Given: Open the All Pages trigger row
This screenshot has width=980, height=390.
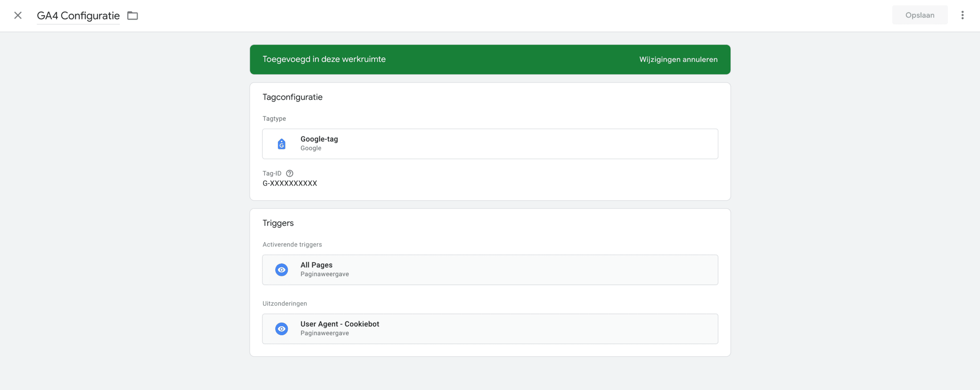Looking at the screenshot, I should point(490,270).
